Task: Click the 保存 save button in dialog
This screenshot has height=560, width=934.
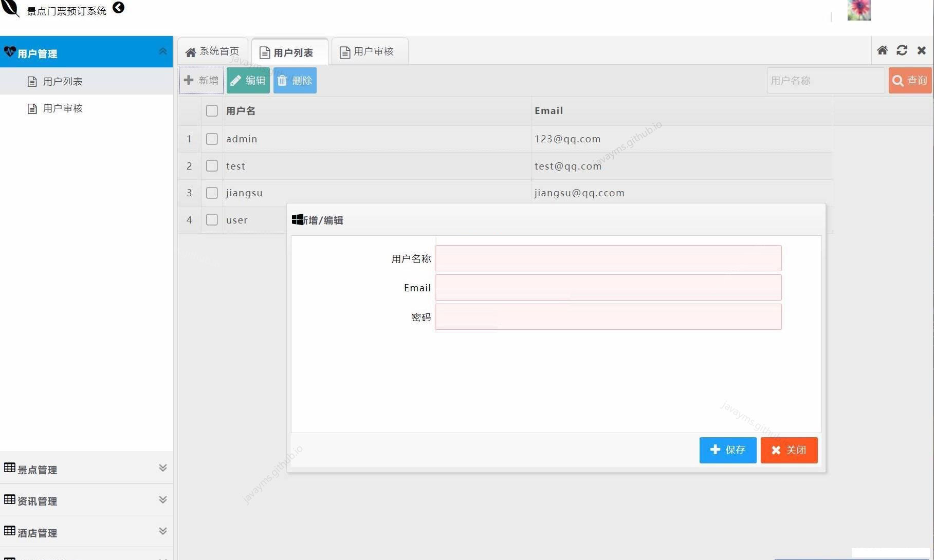Action: tap(727, 450)
